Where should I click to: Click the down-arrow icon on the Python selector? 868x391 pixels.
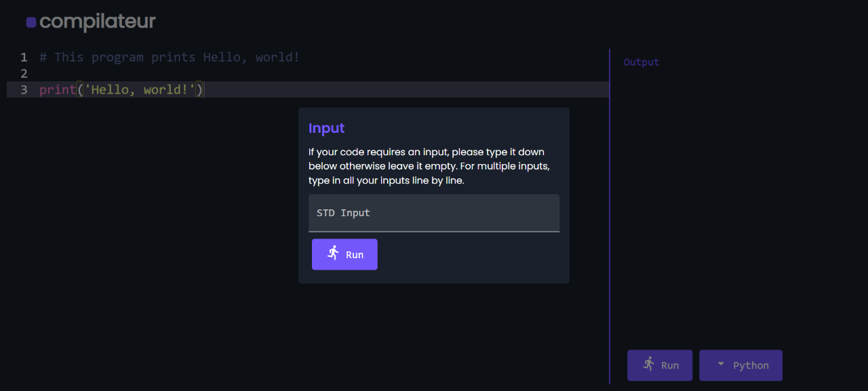click(x=721, y=365)
